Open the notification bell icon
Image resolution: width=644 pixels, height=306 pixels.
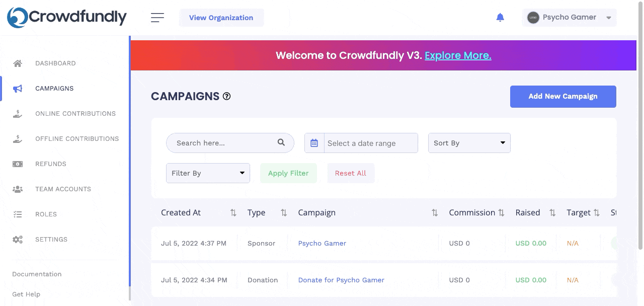click(x=500, y=18)
